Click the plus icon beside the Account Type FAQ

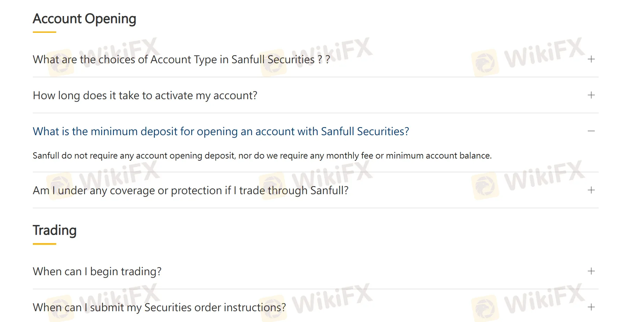click(x=591, y=59)
